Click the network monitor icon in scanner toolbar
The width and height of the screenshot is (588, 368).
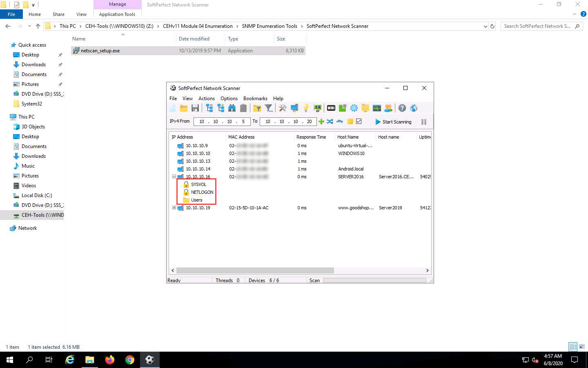[x=294, y=108]
